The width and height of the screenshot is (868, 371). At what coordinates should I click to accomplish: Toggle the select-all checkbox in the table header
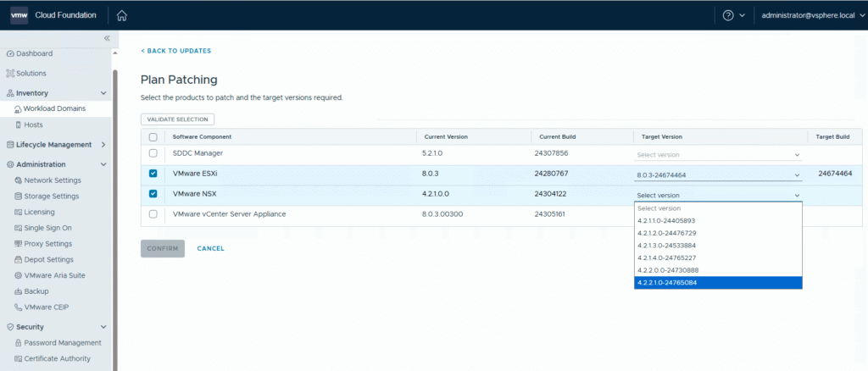coord(153,136)
